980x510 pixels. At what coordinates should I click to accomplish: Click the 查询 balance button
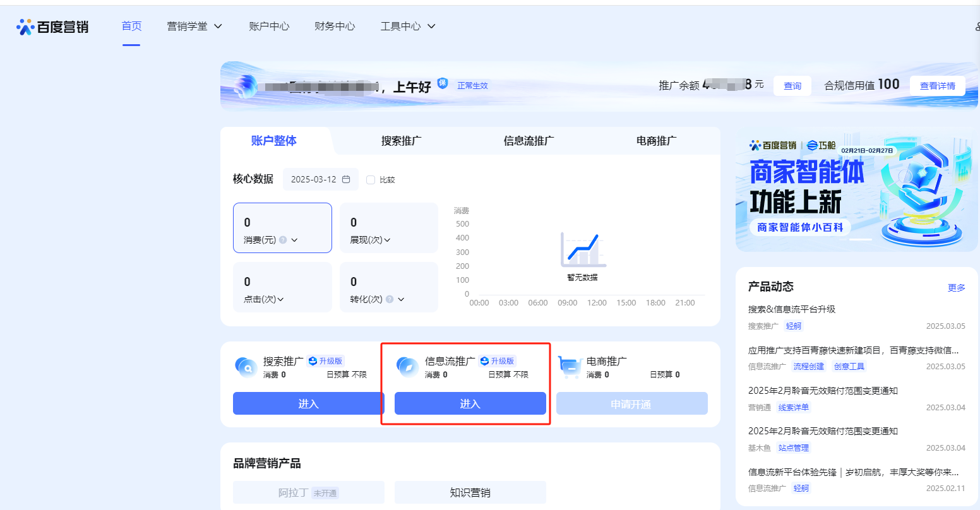pos(792,86)
